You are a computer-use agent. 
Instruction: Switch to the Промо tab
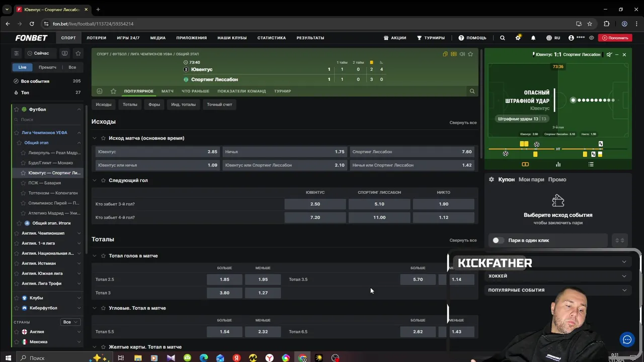tap(557, 179)
